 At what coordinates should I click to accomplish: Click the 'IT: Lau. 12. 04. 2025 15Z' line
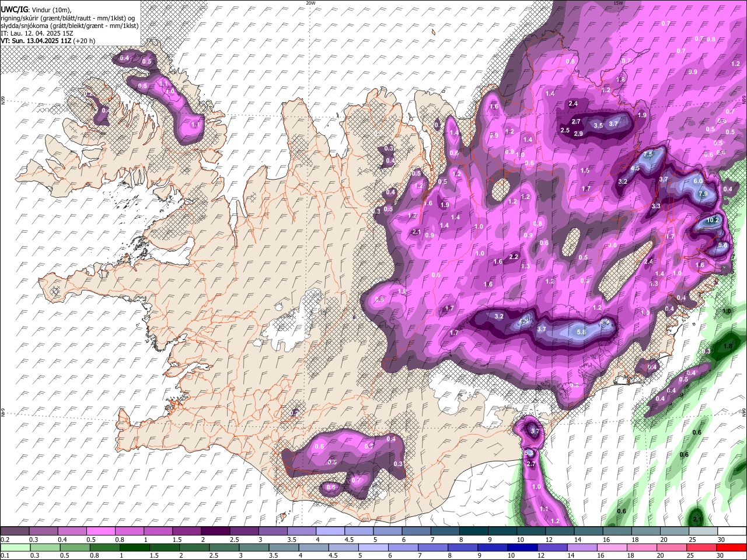37,33
